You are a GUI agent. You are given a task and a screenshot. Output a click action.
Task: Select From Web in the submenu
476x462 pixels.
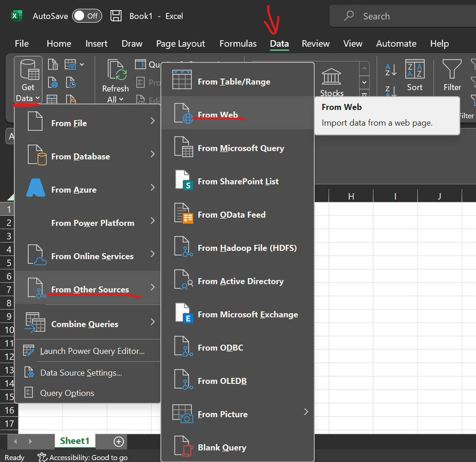pos(219,114)
